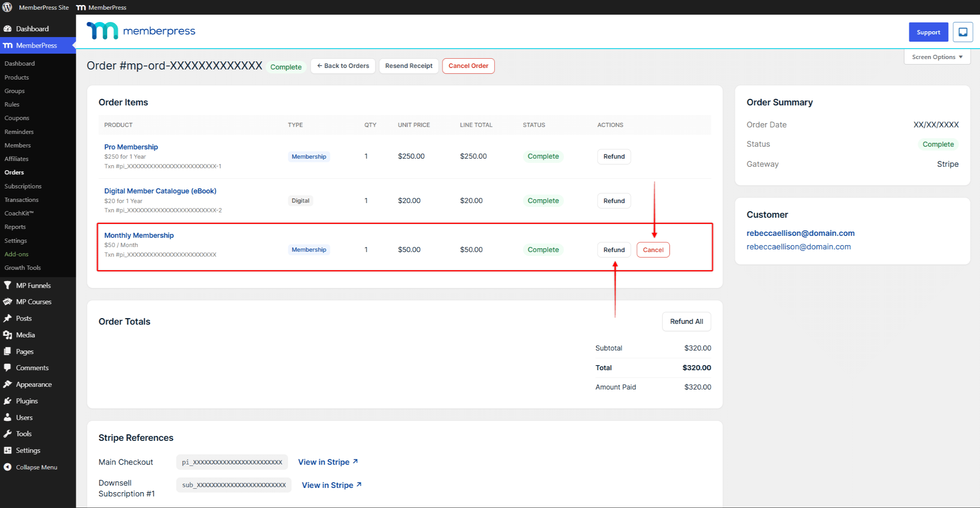Click the Tools wrench icon
Image resolution: width=980 pixels, height=508 pixels.
[7, 433]
